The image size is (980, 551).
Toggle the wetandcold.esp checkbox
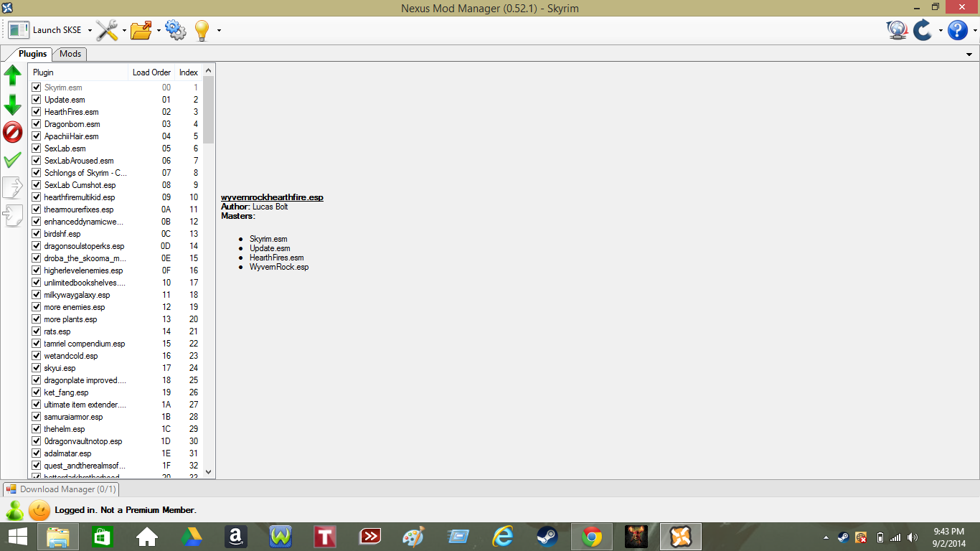coord(37,356)
